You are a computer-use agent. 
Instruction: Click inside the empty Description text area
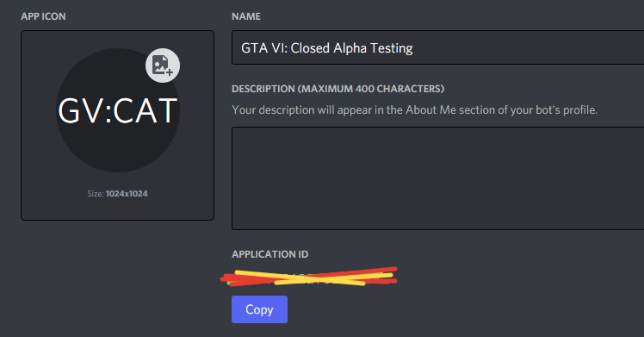[x=438, y=178]
